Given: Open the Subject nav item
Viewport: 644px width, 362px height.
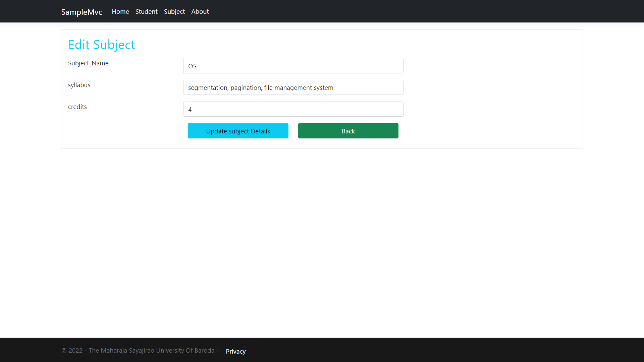Looking at the screenshot, I should pyautogui.click(x=174, y=11).
